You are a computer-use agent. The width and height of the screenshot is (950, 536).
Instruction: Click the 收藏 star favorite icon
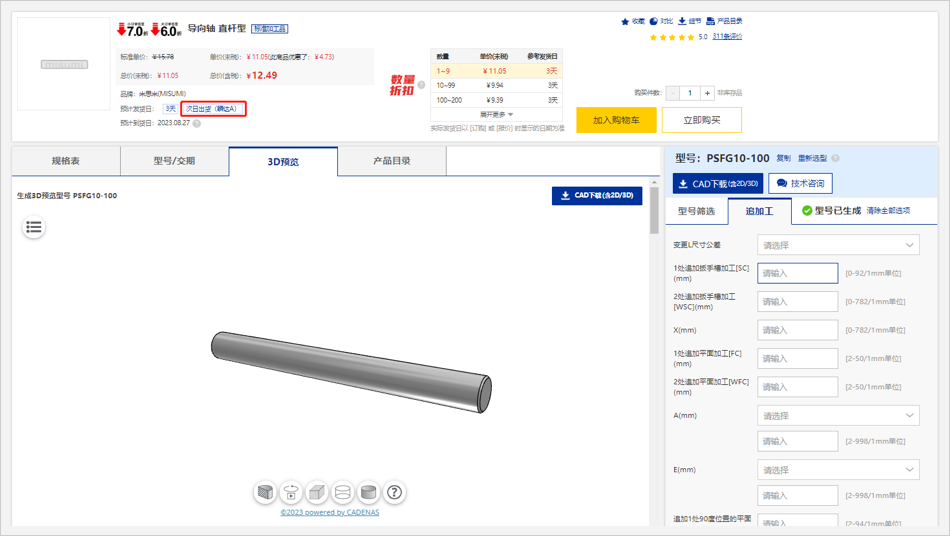click(x=626, y=21)
